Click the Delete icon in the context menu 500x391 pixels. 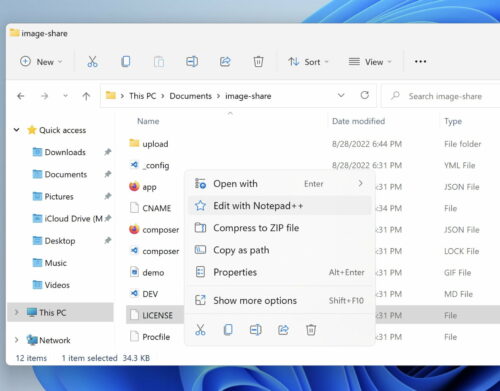tap(311, 330)
